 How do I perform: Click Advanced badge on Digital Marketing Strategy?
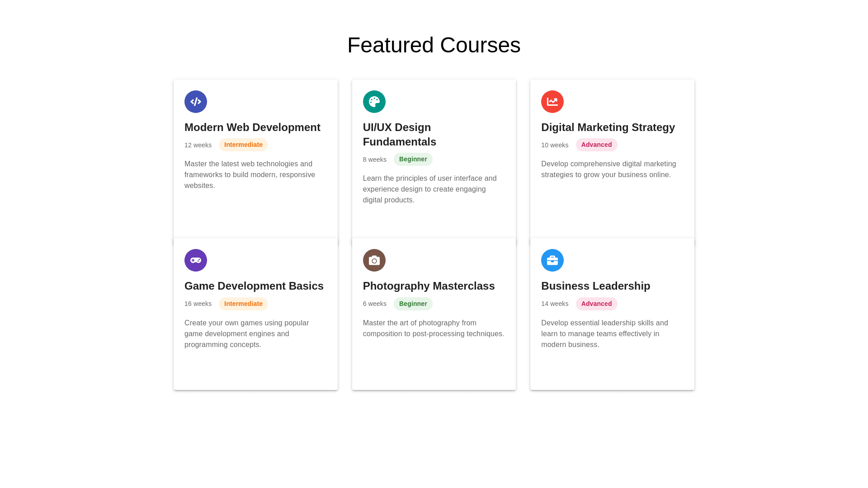pyautogui.click(x=596, y=145)
